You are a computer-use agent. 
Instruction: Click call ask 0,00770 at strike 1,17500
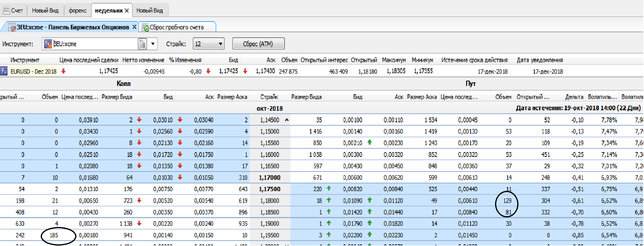pos(203,189)
